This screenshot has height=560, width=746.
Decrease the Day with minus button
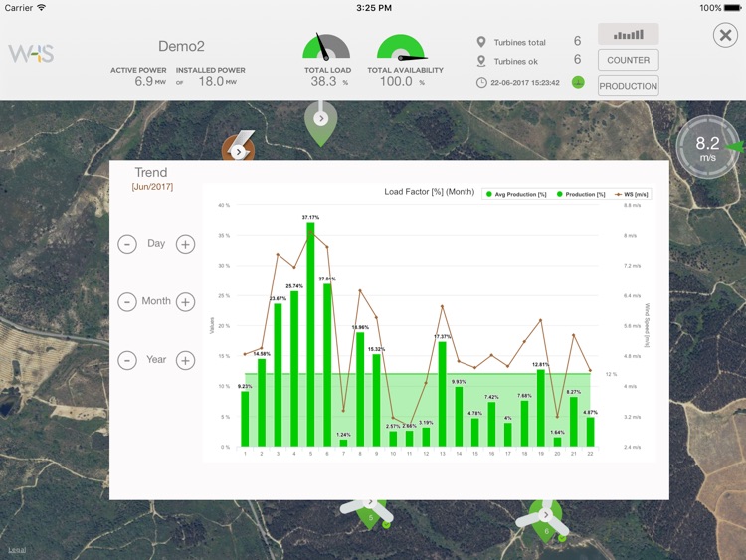[x=127, y=244]
